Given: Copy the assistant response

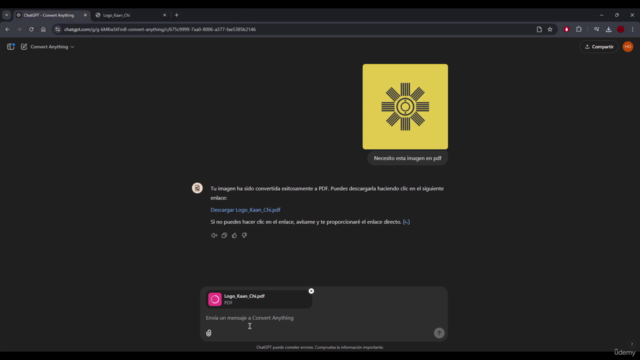Looking at the screenshot, I should (x=224, y=236).
